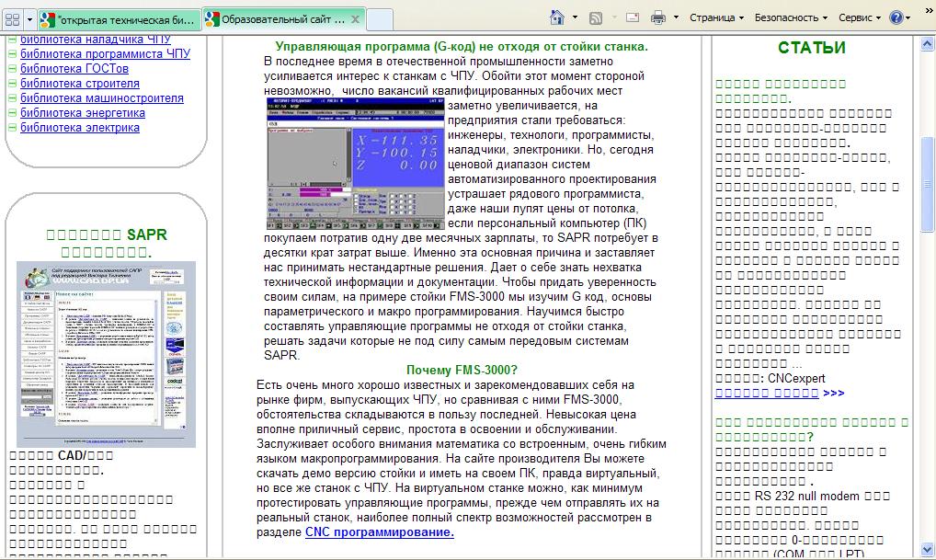936x560 pixels.
Task: Open the Безопасность menu
Action: pyautogui.click(x=791, y=17)
